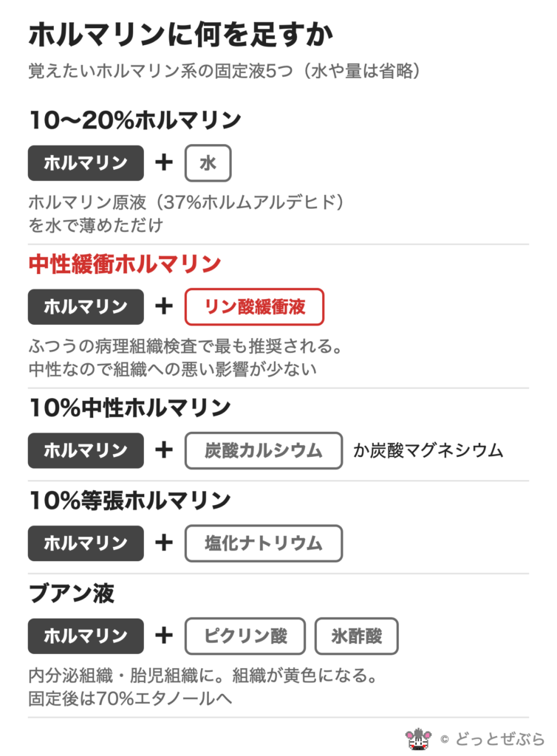Click the first plus sign beside 水

164,162
